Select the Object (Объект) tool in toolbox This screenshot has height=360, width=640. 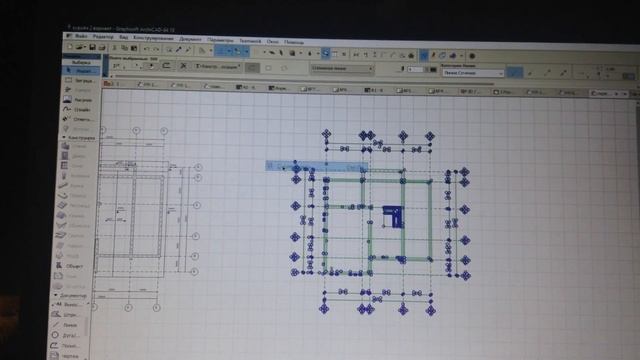pyautogui.click(x=69, y=266)
